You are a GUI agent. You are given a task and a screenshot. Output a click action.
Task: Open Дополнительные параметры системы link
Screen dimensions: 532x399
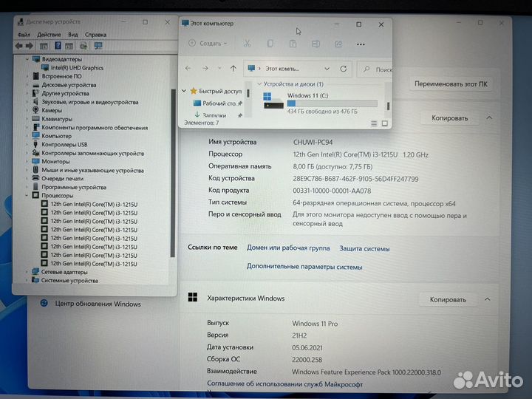click(x=304, y=267)
